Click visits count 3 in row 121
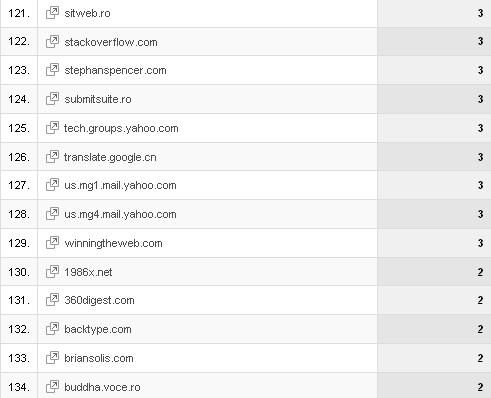This screenshot has height=398, width=491. tap(480, 13)
